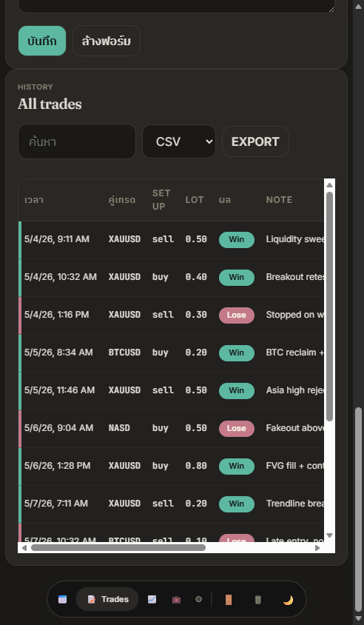Click the NOTE column header

(x=279, y=200)
